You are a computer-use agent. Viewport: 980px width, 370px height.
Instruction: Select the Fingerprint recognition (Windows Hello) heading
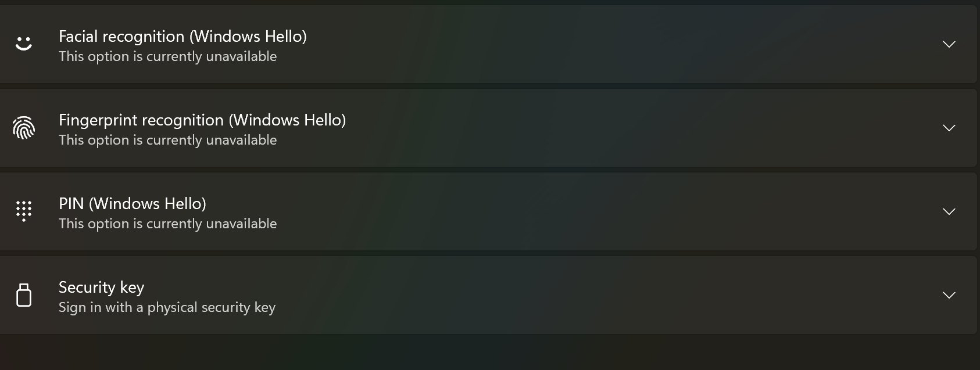point(202,120)
